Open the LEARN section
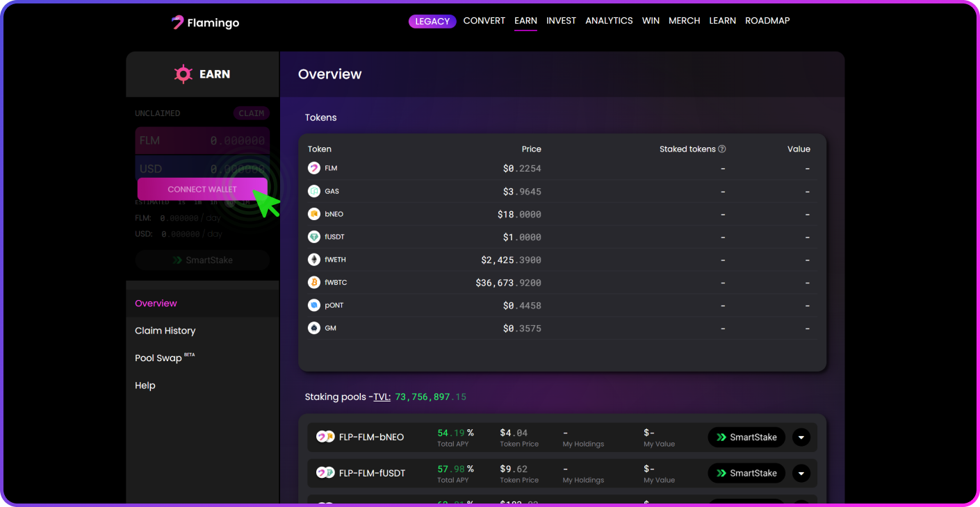Image resolution: width=980 pixels, height=507 pixels. coord(722,21)
